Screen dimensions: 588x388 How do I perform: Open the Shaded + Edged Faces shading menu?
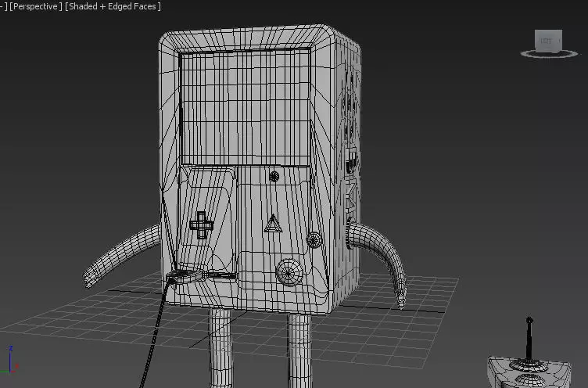point(113,6)
